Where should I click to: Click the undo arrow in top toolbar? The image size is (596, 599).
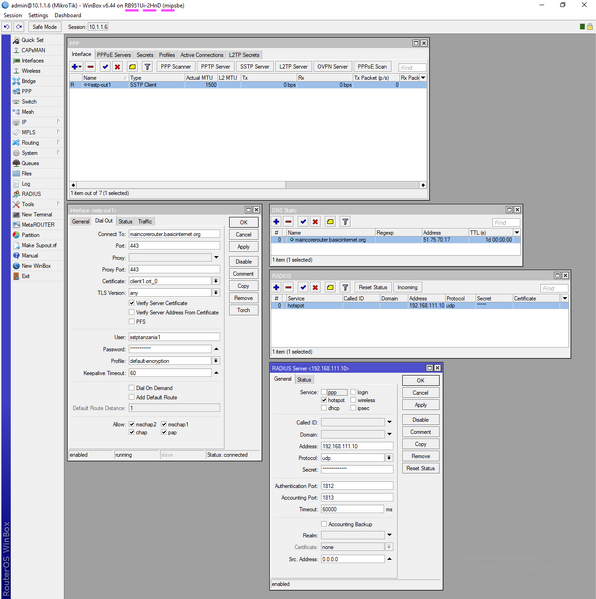pyautogui.click(x=7, y=27)
